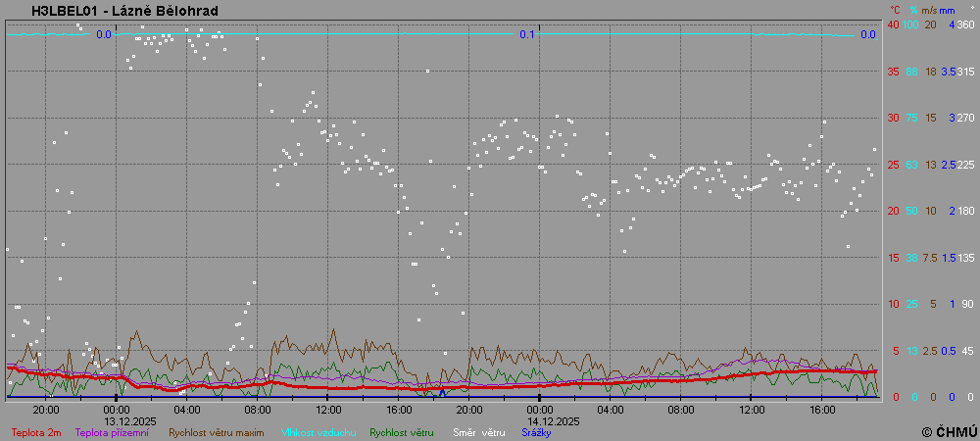
Task: Click the last 16:00 time axis label
Action: (x=821, y=409)
